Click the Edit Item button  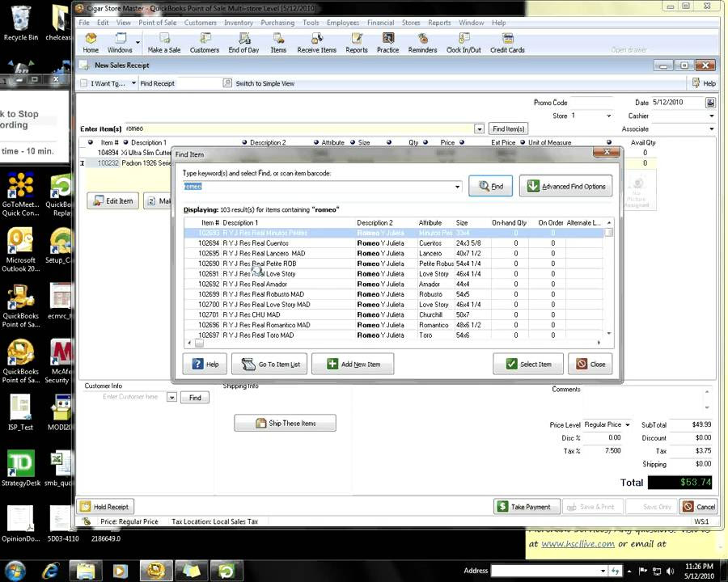pos(112,201)
